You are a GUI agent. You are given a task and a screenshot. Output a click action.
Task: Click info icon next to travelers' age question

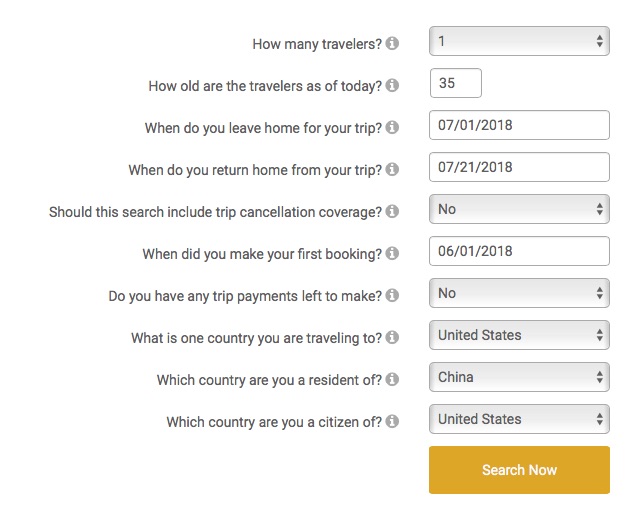point(392,85)
